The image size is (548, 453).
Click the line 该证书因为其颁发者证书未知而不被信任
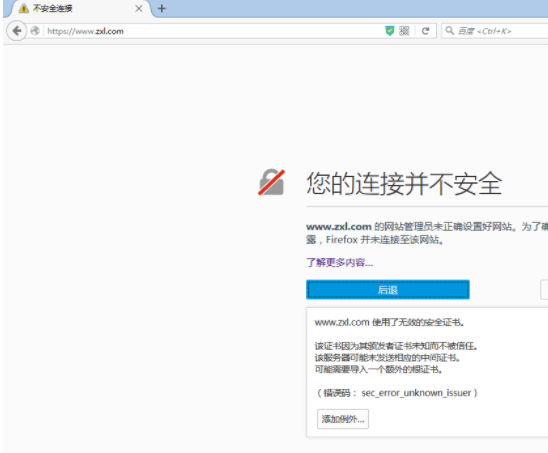click(x=396, y=346)
